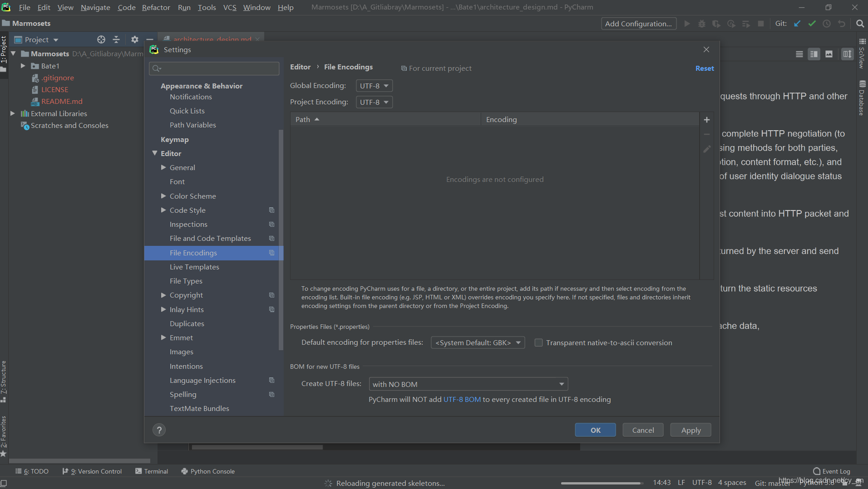Click Git update project arrow icon
The height and width of the screenshot is (489, 868).
coord(797,24)
